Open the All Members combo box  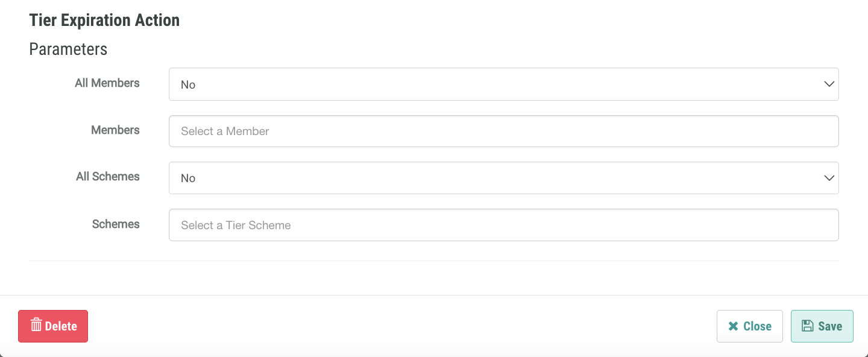click(x=503, y=84)
